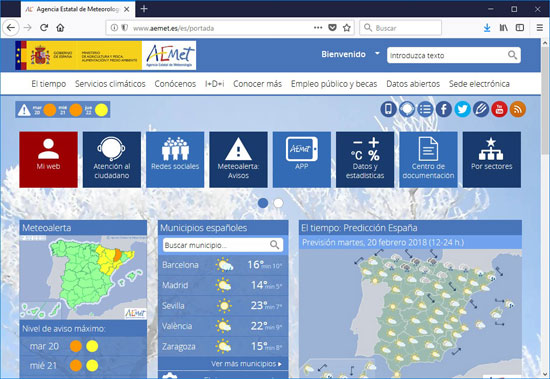This screenshot has width=550, height=379.
Task: Click the list round icon
Action: pos(425,109)
